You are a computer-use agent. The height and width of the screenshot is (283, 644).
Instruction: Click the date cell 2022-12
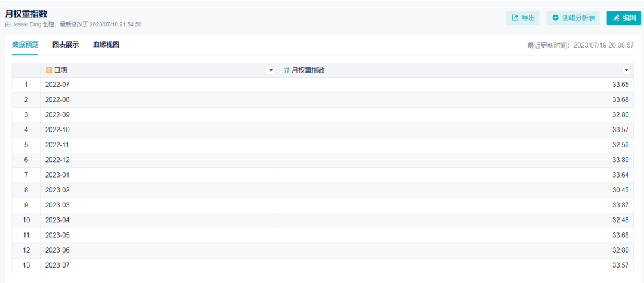159,160
